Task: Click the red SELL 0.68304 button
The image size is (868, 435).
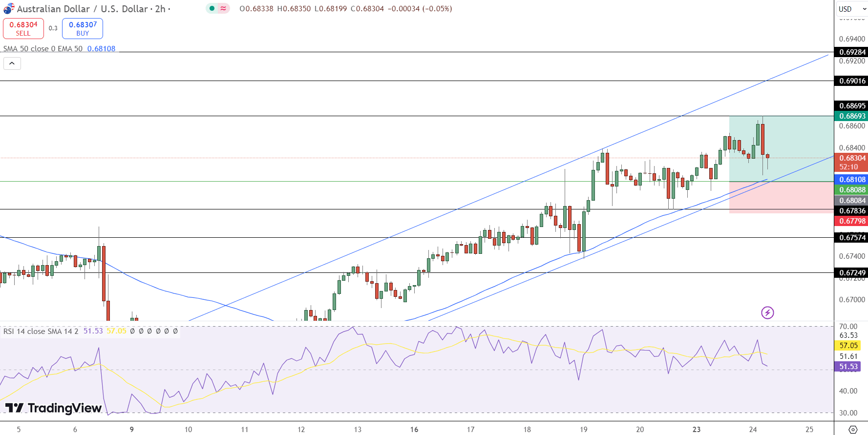Action: click(x=23, y=29)
